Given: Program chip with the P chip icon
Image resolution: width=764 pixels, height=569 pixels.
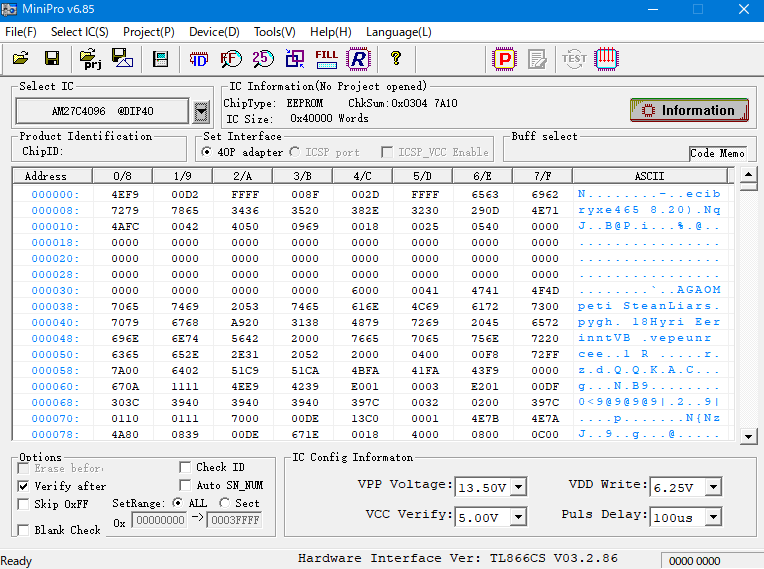Looking at the screenshot, I should (x=504, y=59).
